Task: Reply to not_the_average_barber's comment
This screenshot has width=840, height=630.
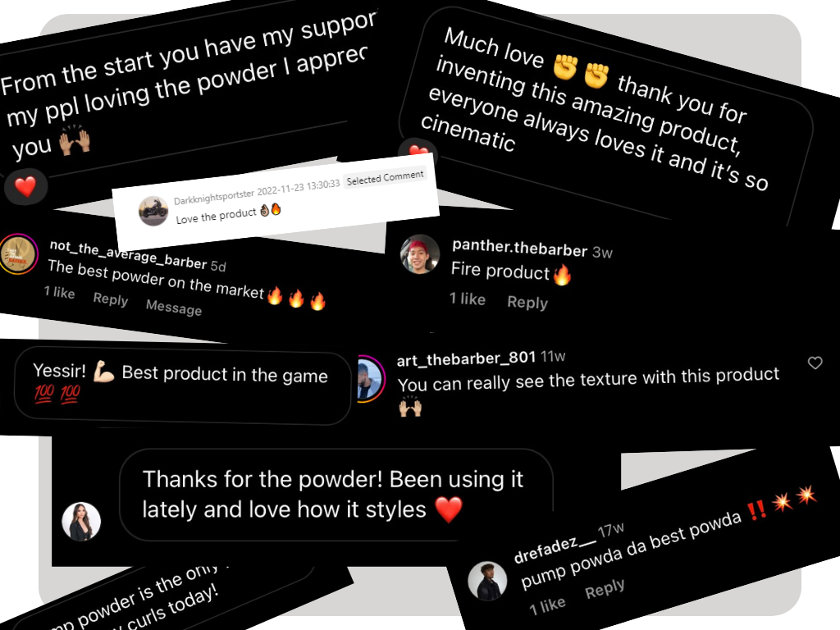Action: (x=111, y=299)
